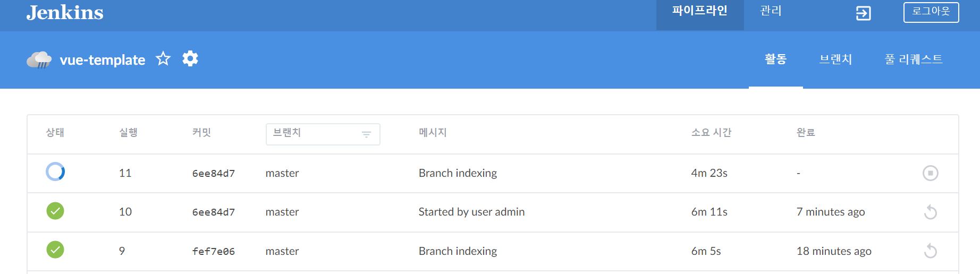Click run number 10
The width and height of the screenshot is (980, 274).
point(125,212)
